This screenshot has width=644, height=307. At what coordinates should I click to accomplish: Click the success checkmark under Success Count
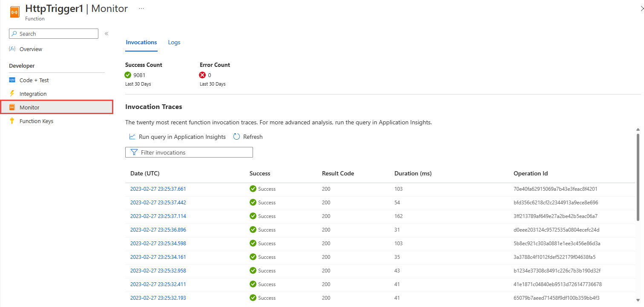(127, 75)
